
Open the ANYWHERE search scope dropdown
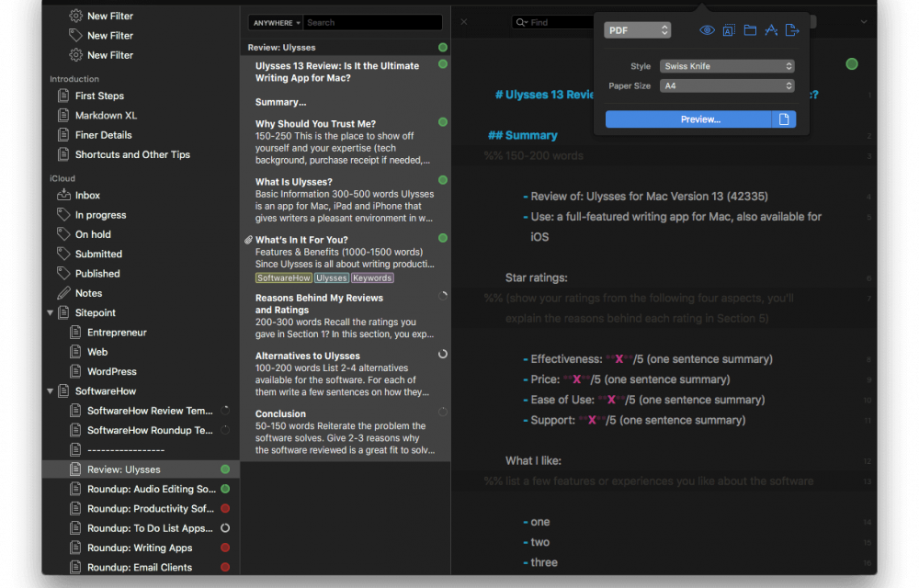(x=276, y=23)
